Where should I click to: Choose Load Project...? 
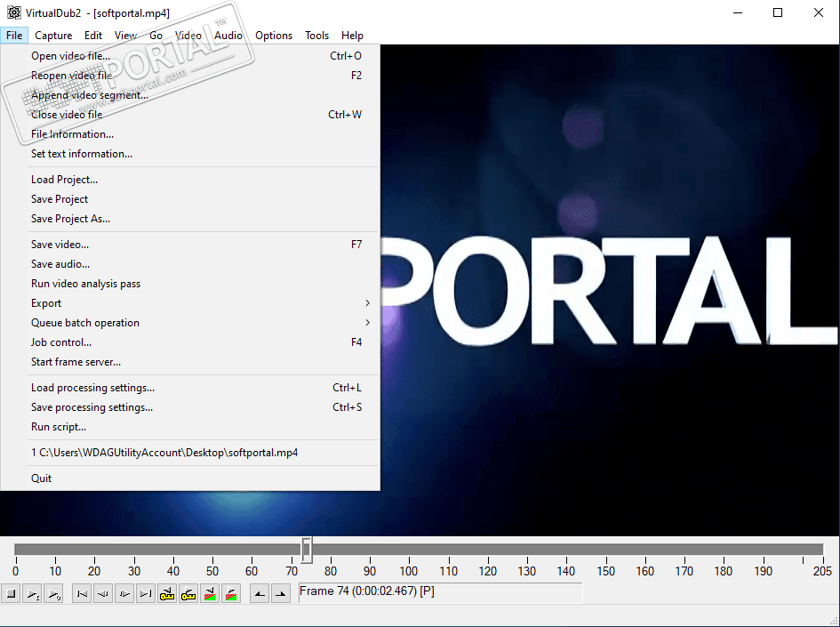point(190,180)
